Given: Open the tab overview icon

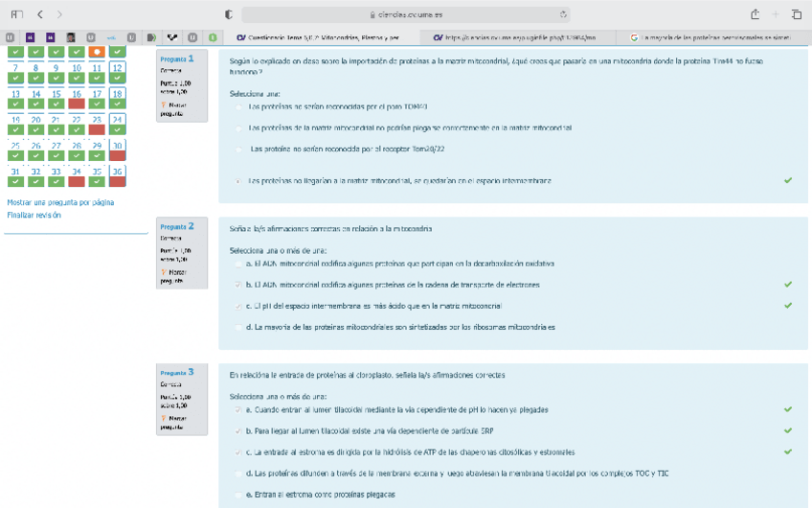Looking at the screenshot, I should pyautogui.click(x=797, y=14).
